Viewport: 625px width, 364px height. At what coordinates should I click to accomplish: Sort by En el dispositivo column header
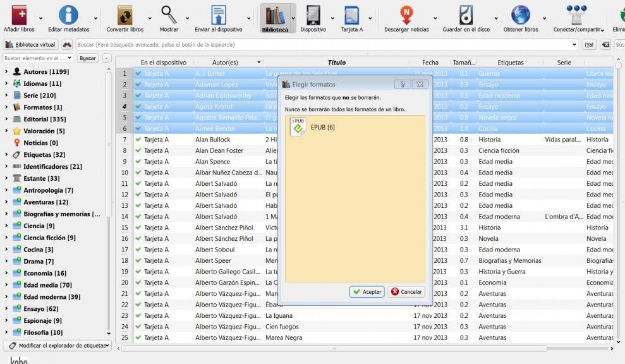tap(164, 62)
